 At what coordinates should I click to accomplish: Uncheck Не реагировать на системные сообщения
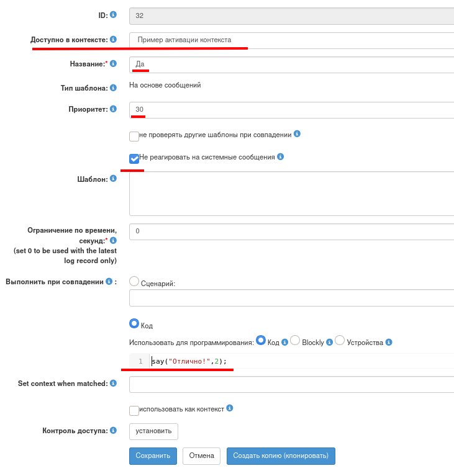(x=134, y=159)
